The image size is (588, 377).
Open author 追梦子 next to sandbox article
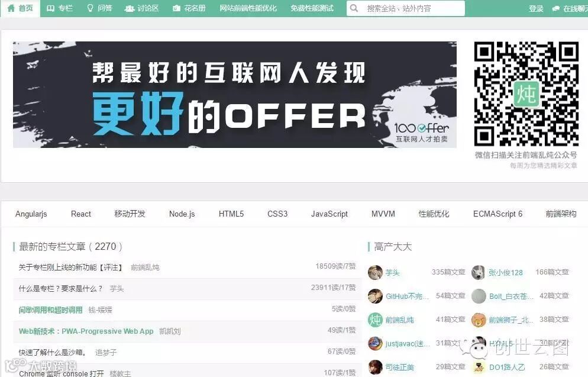106,353
